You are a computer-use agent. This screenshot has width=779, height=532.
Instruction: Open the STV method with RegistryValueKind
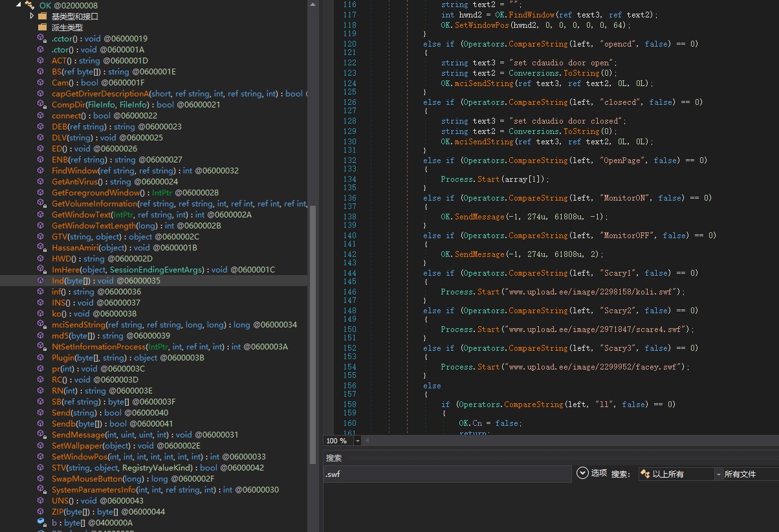158,467
